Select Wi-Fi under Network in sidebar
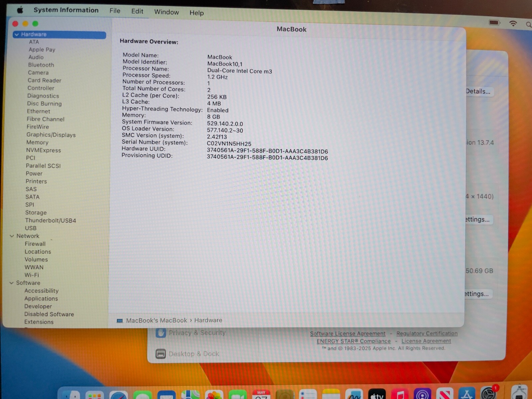Viewport: 532px width, 399px height. coord(32,275)
